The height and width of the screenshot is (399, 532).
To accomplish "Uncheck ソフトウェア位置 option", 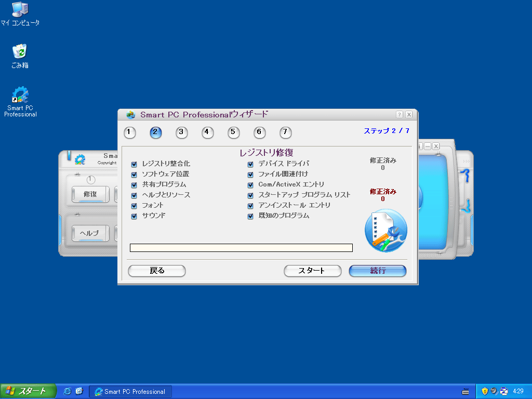I will click(134, 175).
